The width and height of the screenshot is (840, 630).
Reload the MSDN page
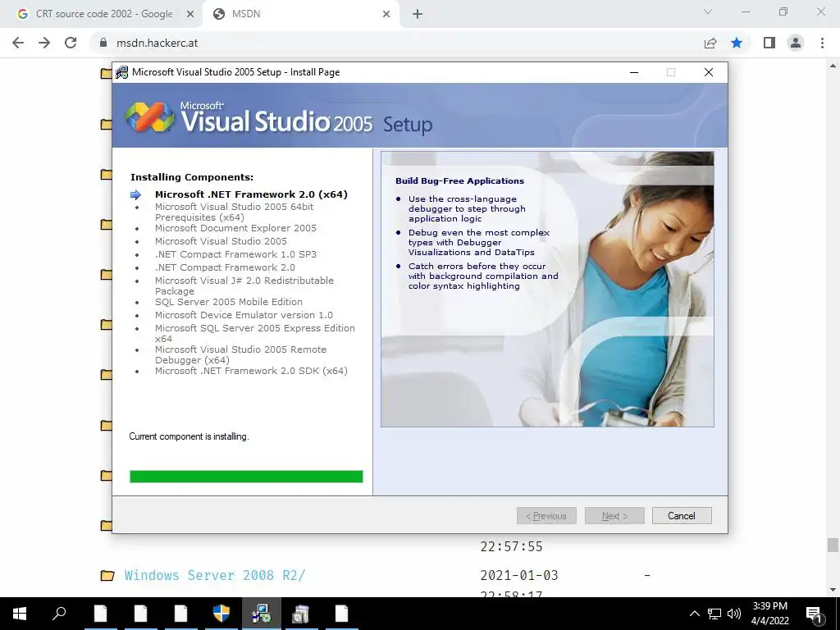(x=71, y=43)
